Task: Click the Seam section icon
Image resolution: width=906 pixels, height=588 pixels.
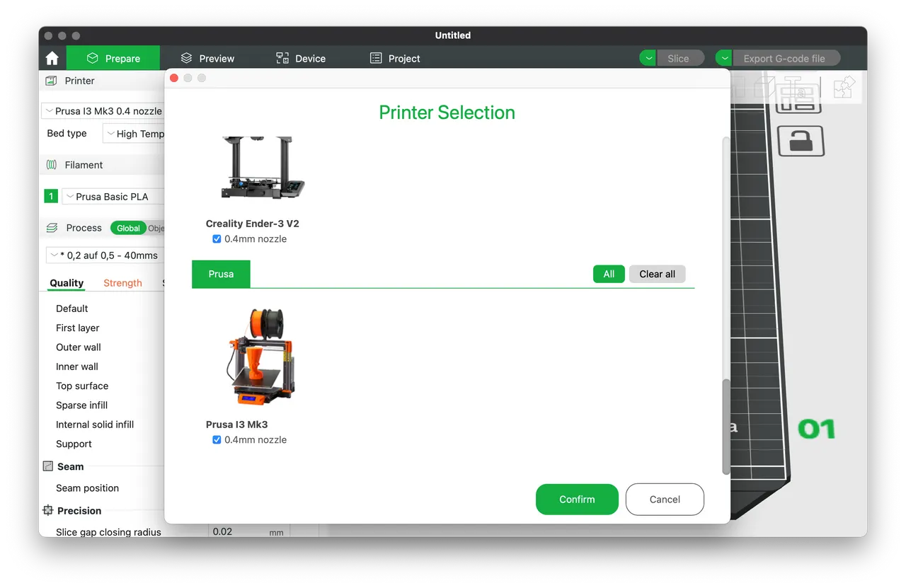Action: click(x=48, y=466)
